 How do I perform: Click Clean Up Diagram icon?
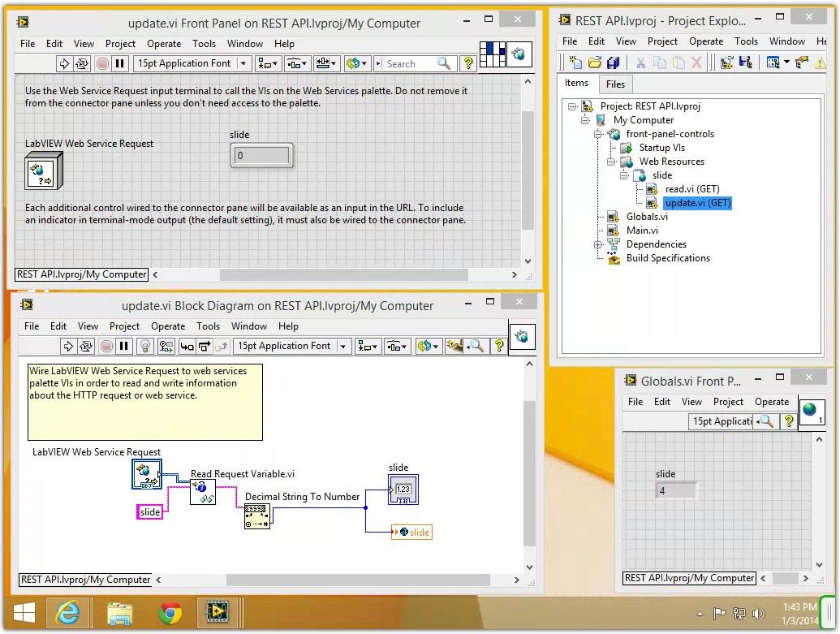[454, 347]
